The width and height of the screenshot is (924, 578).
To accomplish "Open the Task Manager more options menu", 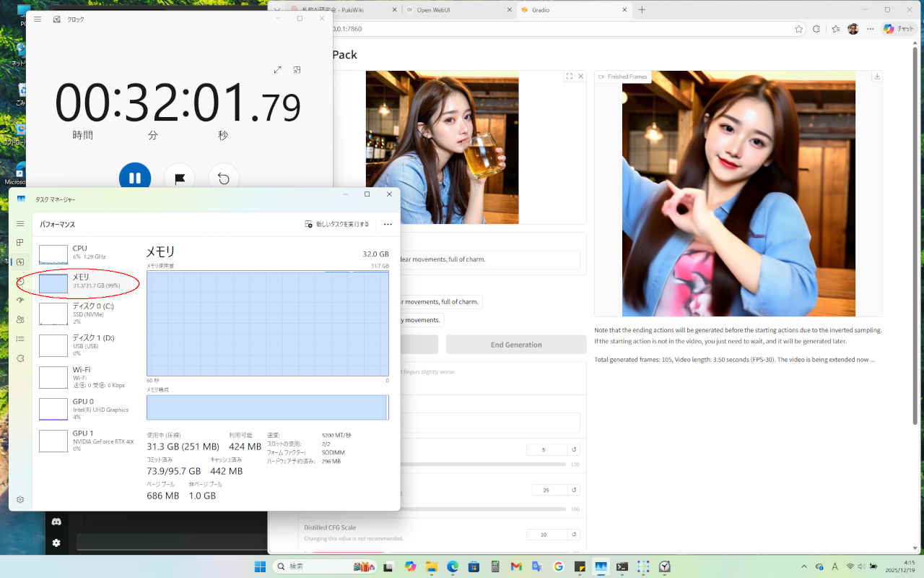I will click(x=388, y=224).
